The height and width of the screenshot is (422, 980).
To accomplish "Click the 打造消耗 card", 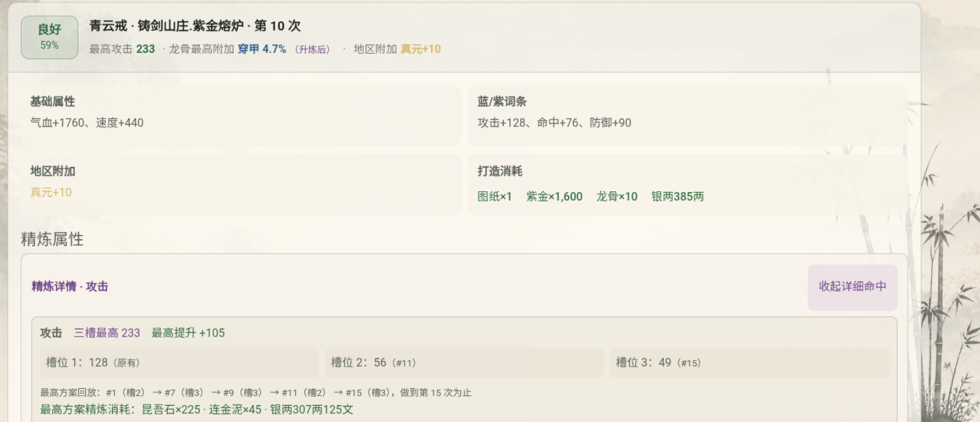I will tap(688, 185).
